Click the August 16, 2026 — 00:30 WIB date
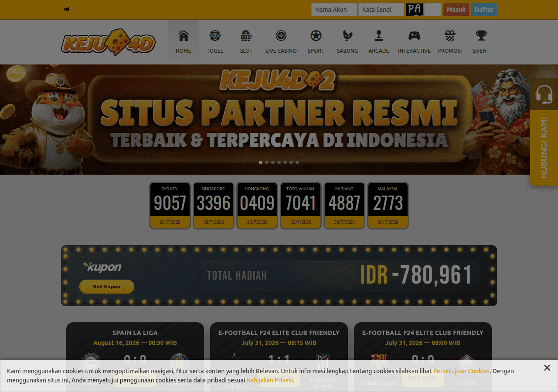 tap(135, 343)
